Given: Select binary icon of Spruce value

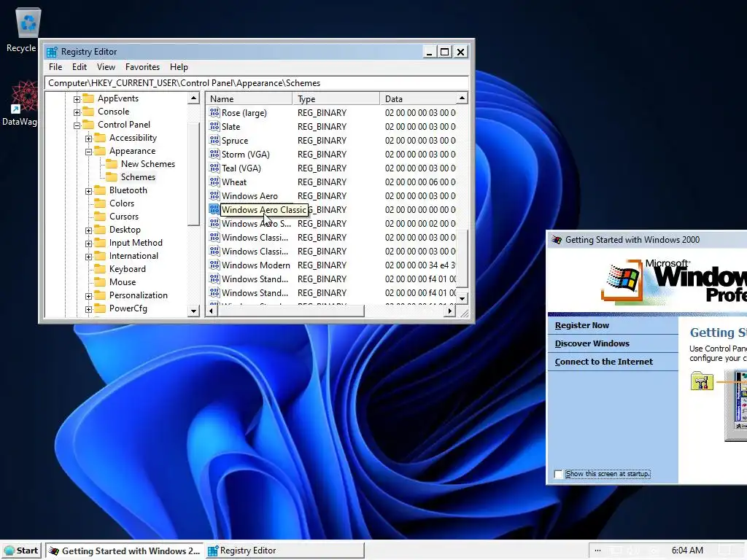Looking at the screenshot, I should [x=214, y=140].
